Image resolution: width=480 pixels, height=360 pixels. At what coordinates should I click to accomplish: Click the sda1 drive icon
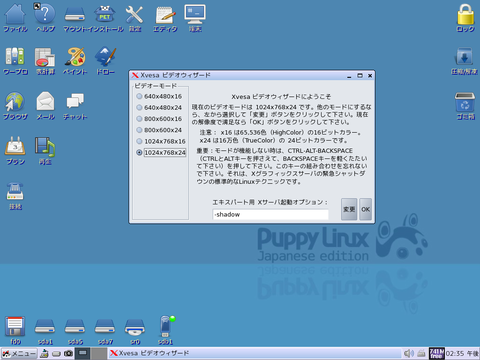tap(45, 327)
